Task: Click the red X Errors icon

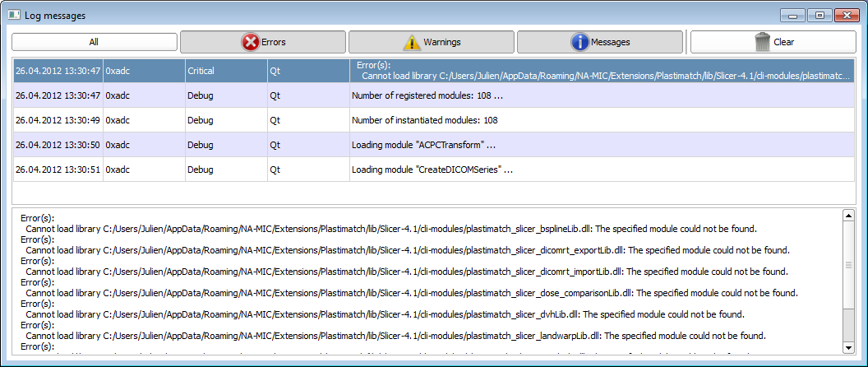Action: tap(250, 42)
